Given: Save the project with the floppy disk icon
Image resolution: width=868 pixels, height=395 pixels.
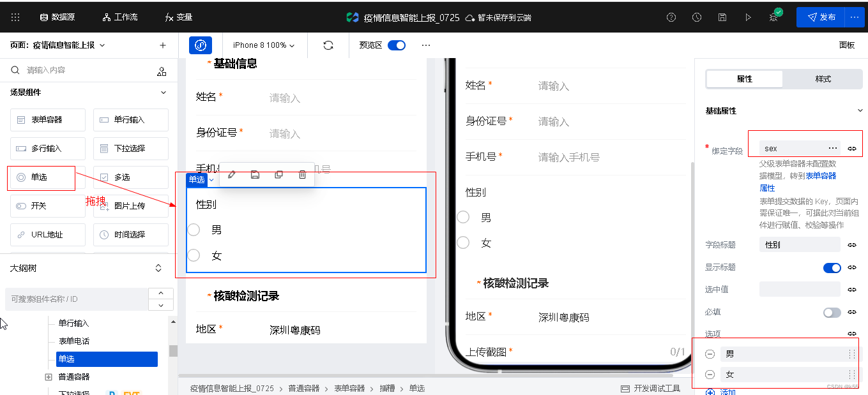Looking at the screenshot, I should pos(722,17).
